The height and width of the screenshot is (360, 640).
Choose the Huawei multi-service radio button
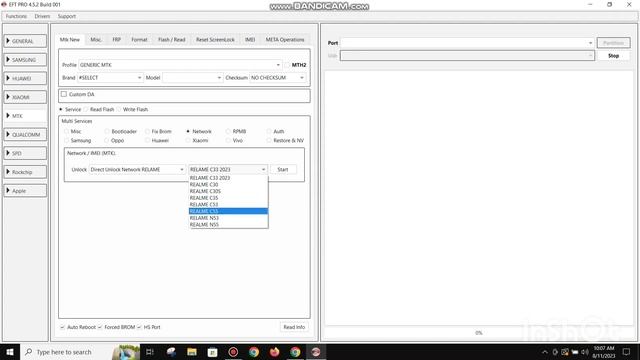pos(147,140)
